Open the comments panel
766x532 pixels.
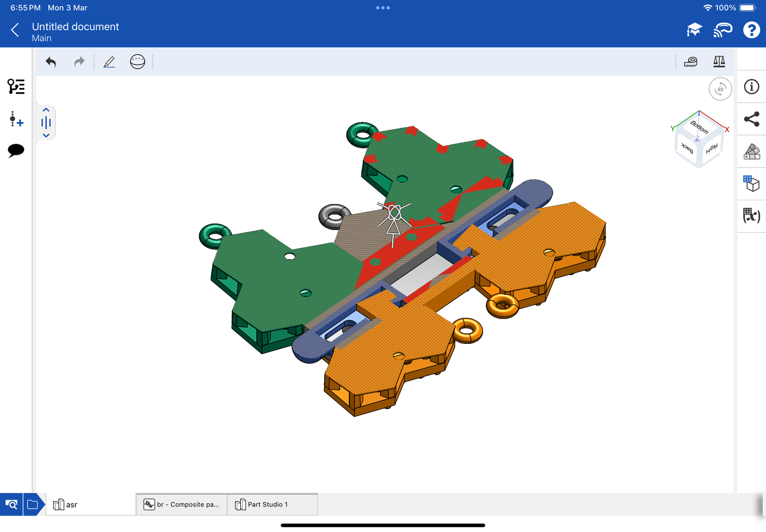16,150
